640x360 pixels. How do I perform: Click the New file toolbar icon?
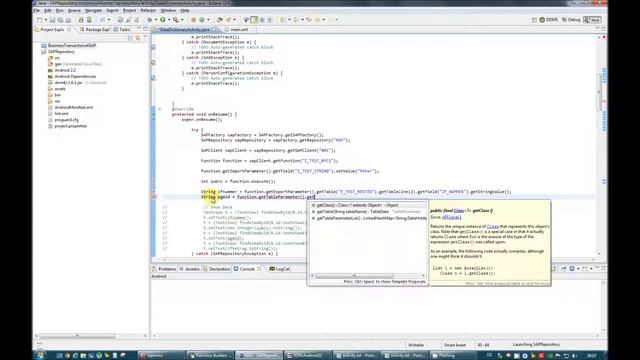39,20
